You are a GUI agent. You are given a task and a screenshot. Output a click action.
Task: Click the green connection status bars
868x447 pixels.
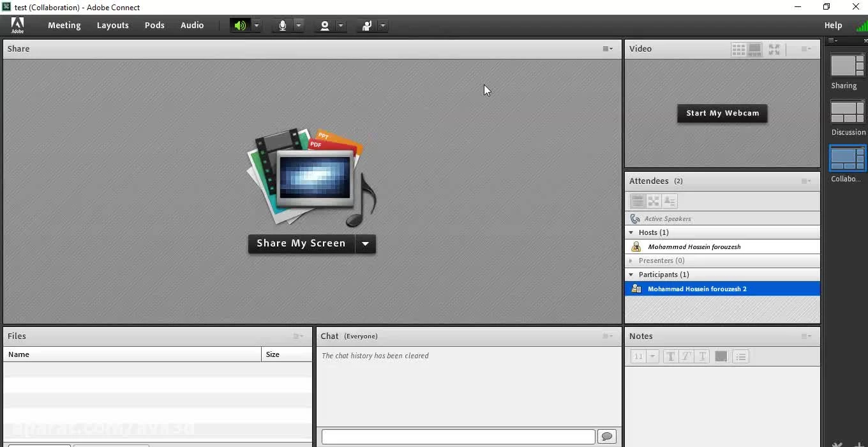point(862,26)
